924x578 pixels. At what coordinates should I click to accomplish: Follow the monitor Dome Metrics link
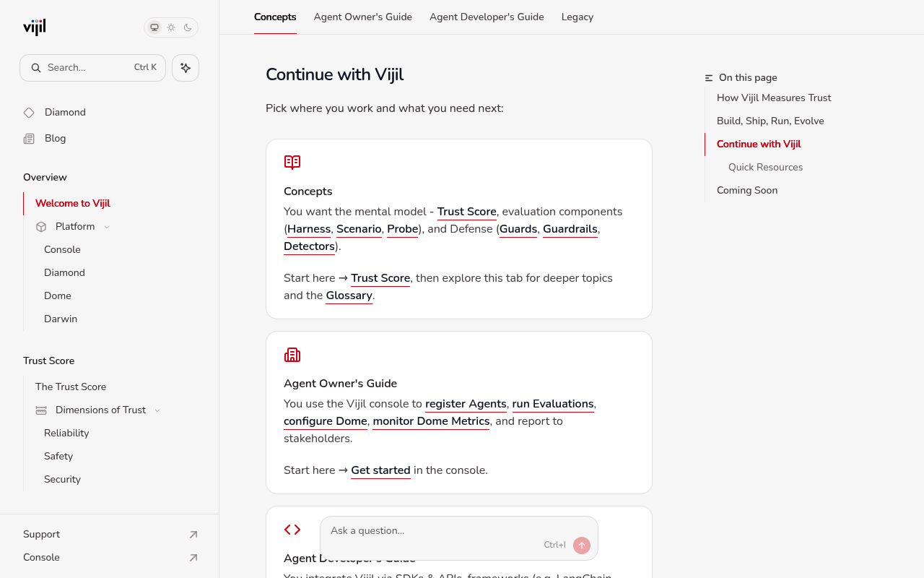point(432,421)
